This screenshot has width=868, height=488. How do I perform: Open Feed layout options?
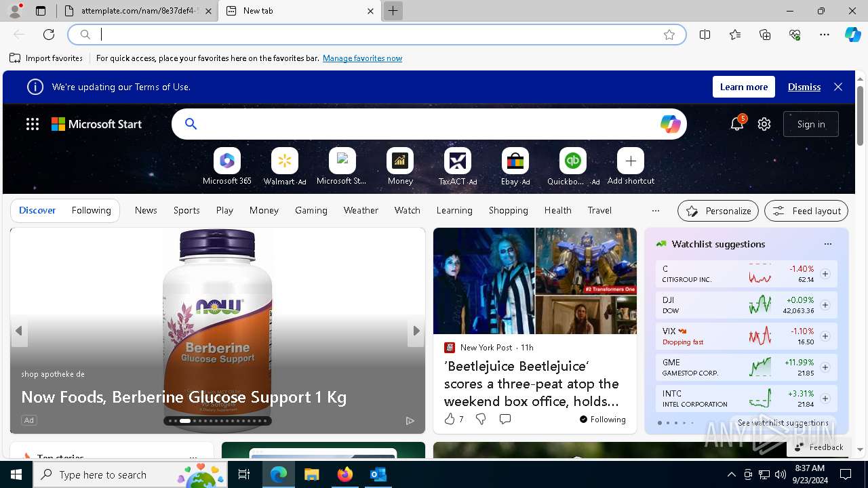pos(806,211)
